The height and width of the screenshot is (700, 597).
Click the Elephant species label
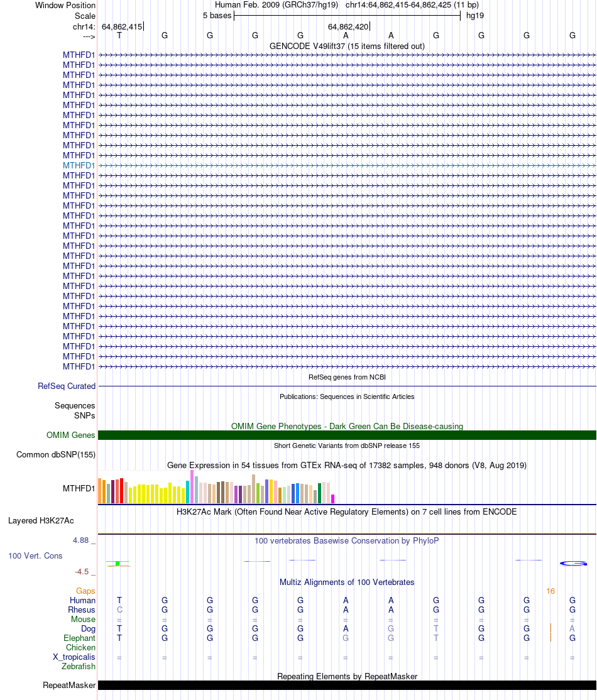[x=79, y=638]
